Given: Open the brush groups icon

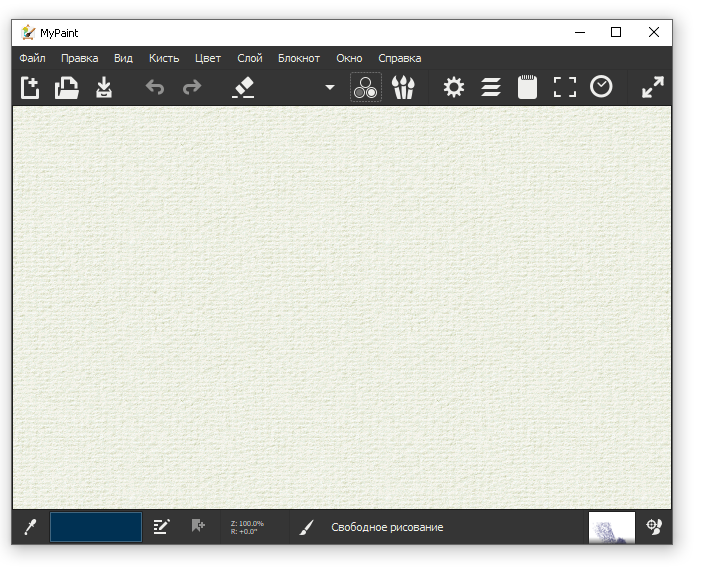Looking at the screenshot, I should pyautogui.click(x=403, y=87).
